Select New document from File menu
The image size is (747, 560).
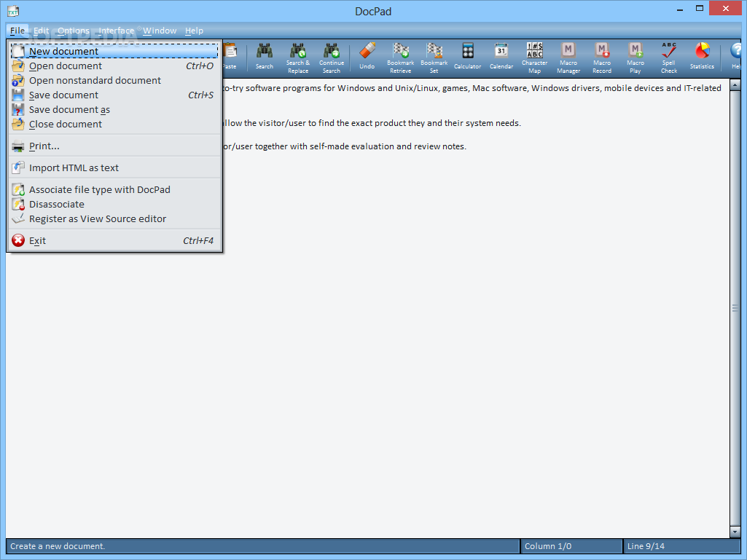pyautogui.click(x=114, y=52)
